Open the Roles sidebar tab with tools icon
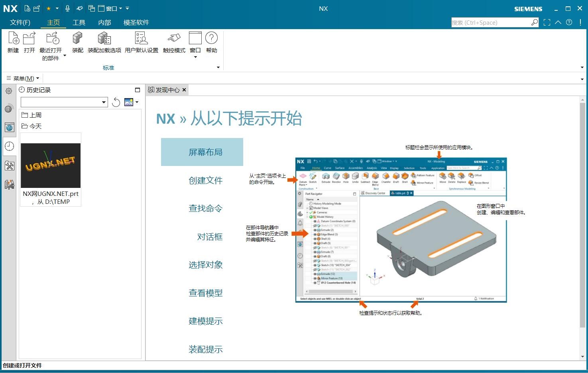Viewport: 588px width, 373px height. 9,166
